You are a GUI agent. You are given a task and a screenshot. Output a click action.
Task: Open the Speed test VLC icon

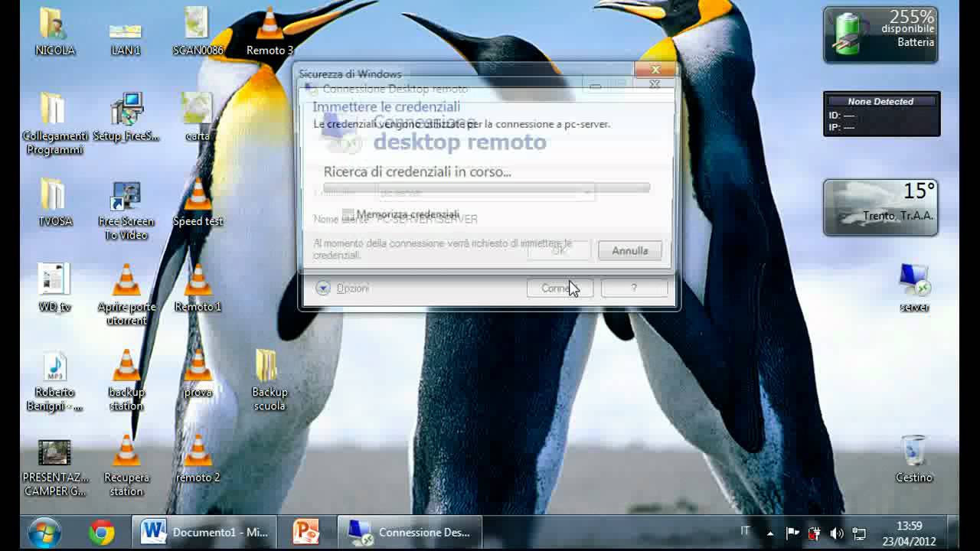click(198, 204)
